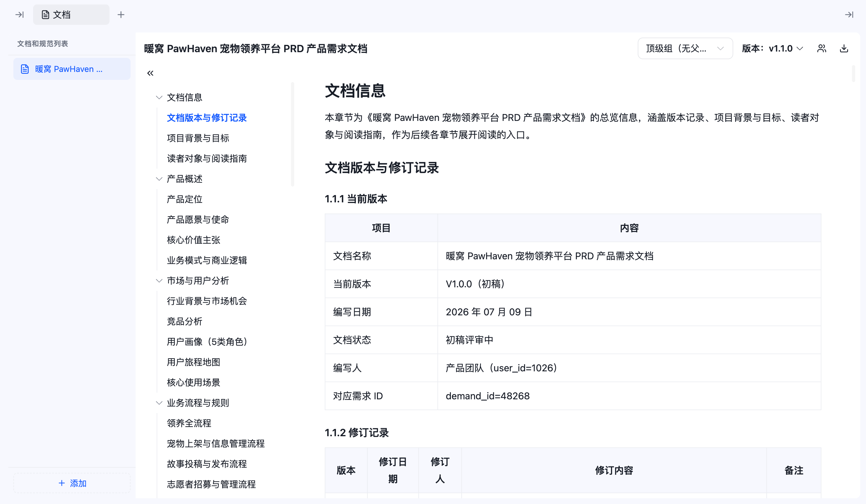
Task: Open the members icon next to the version
Action: coord(822,48)
